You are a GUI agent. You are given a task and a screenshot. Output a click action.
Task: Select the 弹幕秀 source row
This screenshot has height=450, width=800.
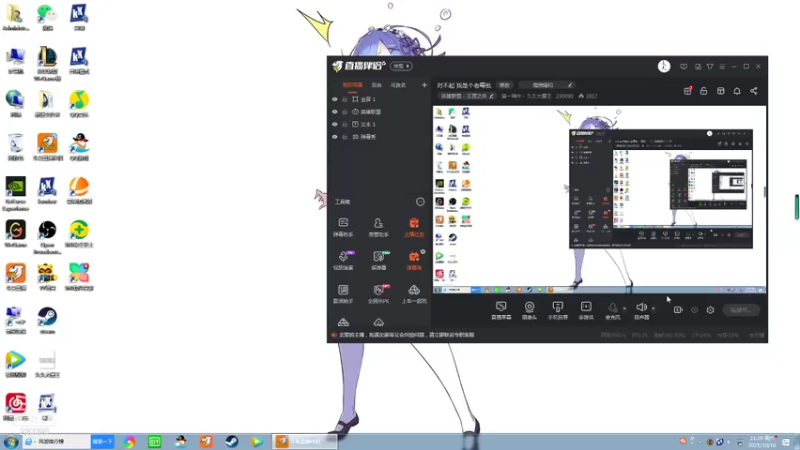pyautogui.click(x=379, y=137)
